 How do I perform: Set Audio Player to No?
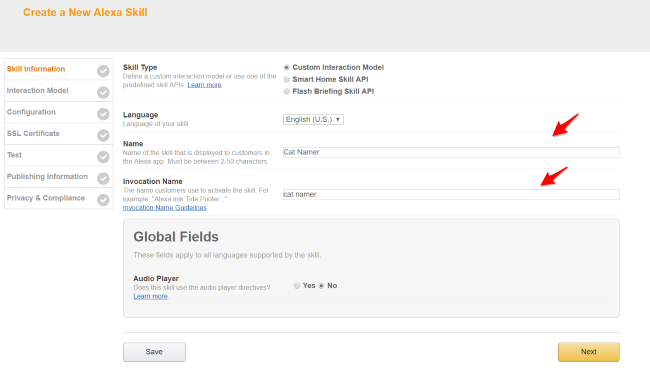pos(321,286)
